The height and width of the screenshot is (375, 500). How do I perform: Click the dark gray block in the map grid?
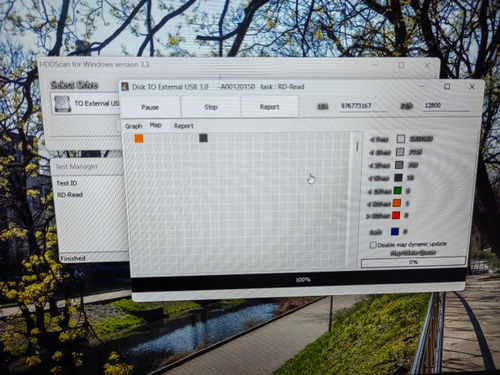coord(203,138)
